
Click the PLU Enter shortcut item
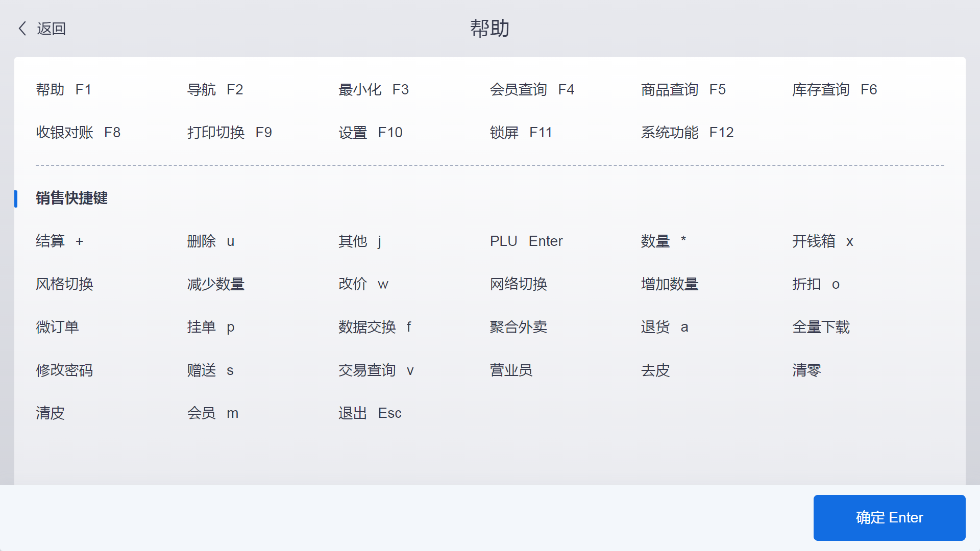click(526, 241)
